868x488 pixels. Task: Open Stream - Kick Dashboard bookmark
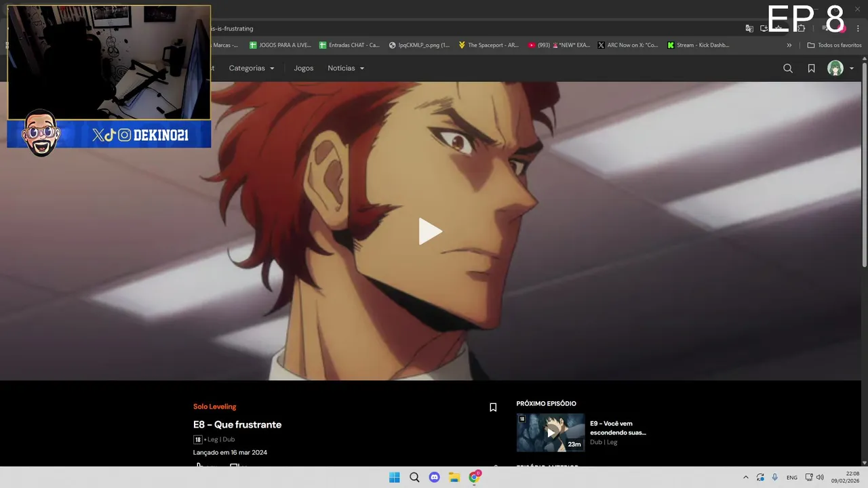click(x=698, y=45)
